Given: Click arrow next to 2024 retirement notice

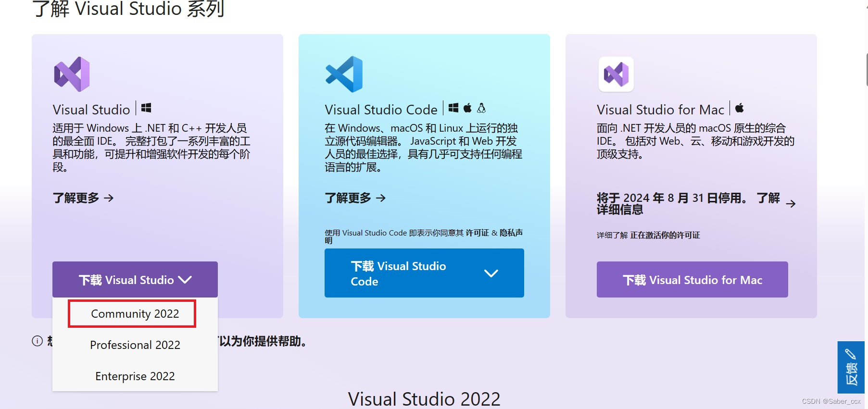Looking at the screenshot, I should (791, 204).
